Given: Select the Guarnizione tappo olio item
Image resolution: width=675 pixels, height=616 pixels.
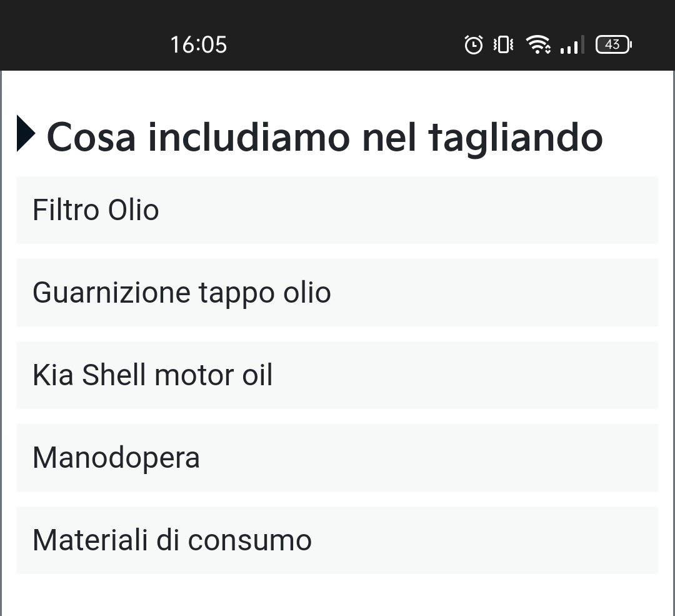Looking at the screenshot, I should coord(337,293).
